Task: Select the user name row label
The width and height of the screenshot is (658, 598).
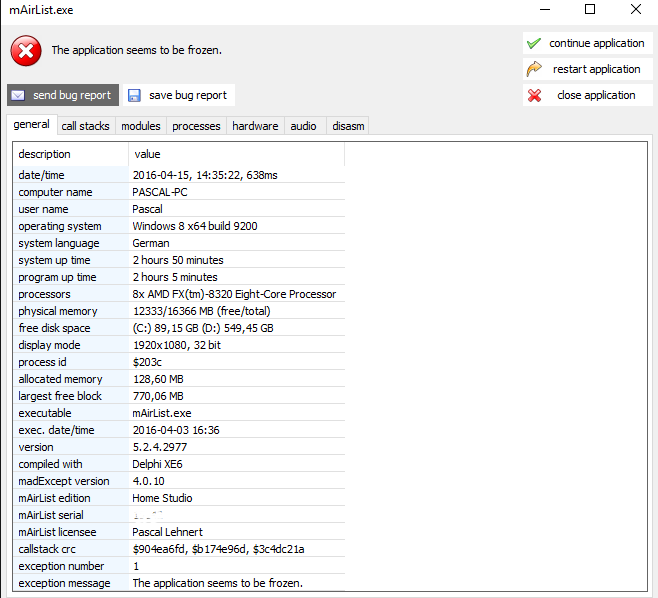Action: point(43,209)
